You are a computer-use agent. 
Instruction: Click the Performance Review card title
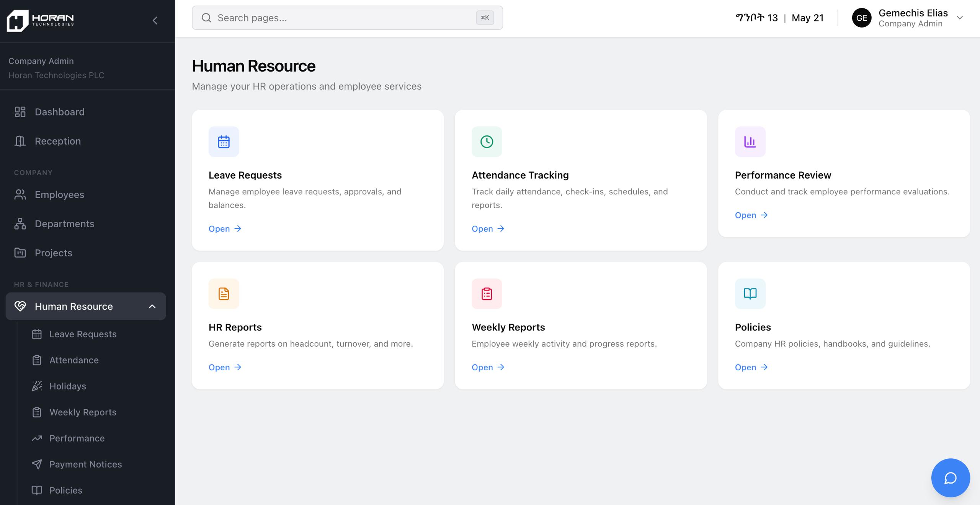click(783, 175)
